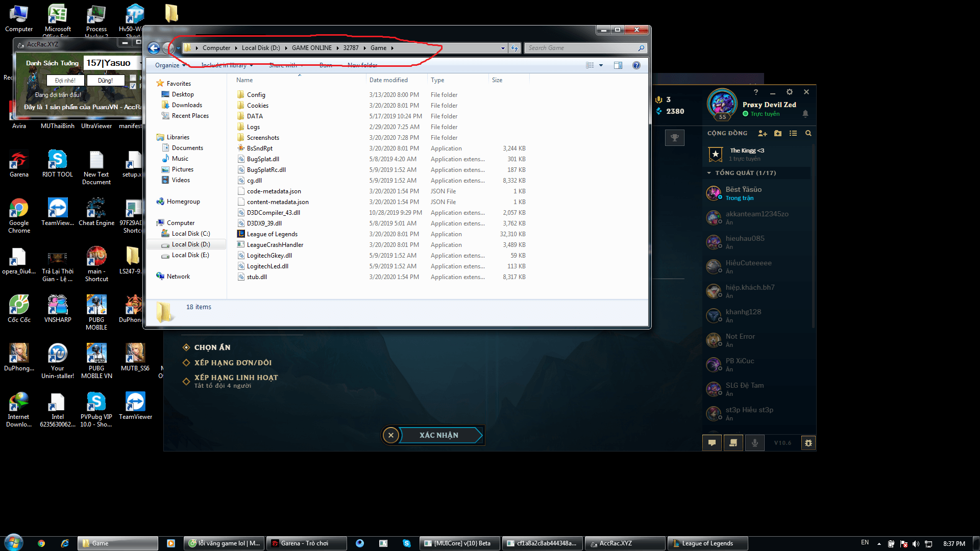Select XẾP HẠNG ĐƠN/ĐÔI queue option

[227, 363]
